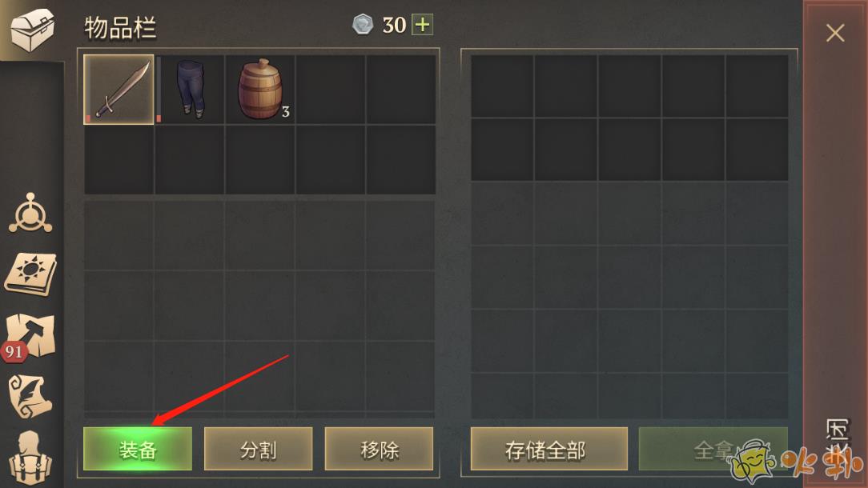The image size is (868, 488).
Task: Open the crafting wheel sidebar icon
Action: coord(30,213)
